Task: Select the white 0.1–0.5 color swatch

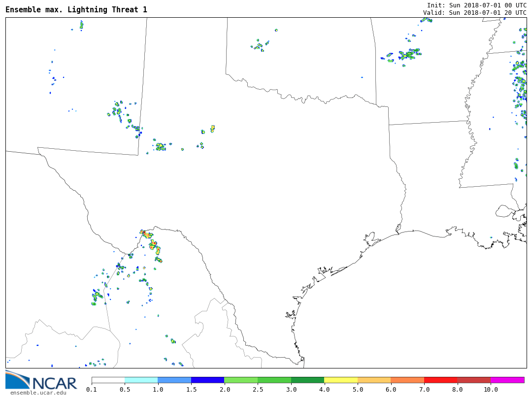Action: click(108, 380)
